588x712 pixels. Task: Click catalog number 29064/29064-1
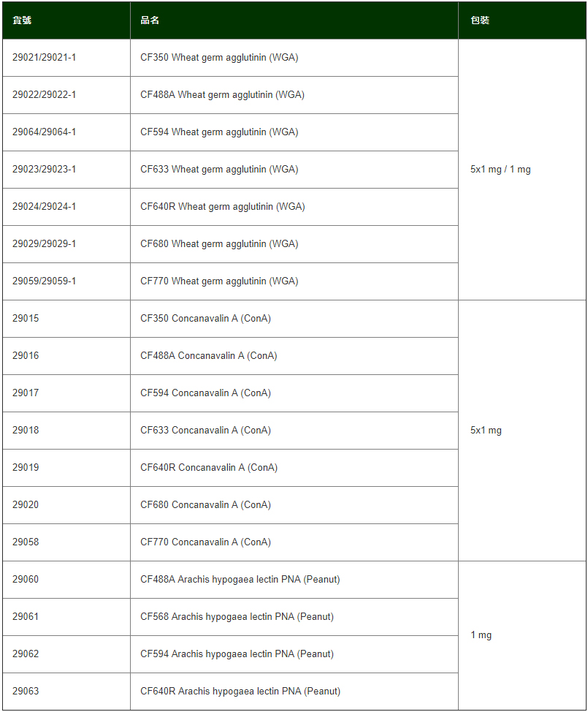(44, 132)
